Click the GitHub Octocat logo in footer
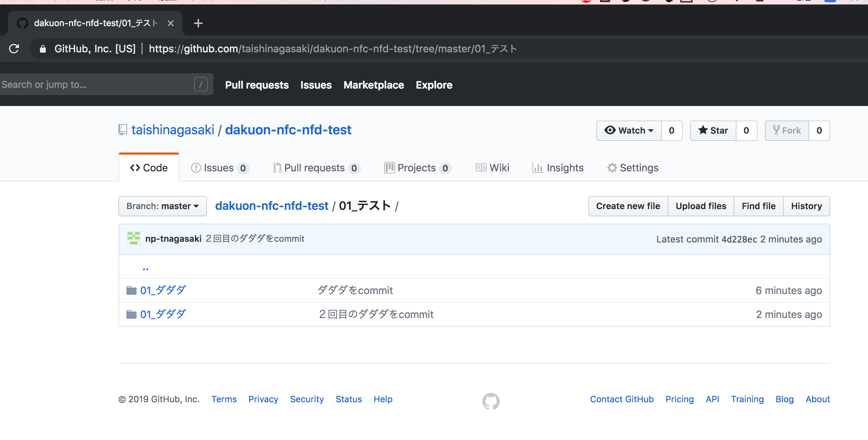 [x=491, y=401]
